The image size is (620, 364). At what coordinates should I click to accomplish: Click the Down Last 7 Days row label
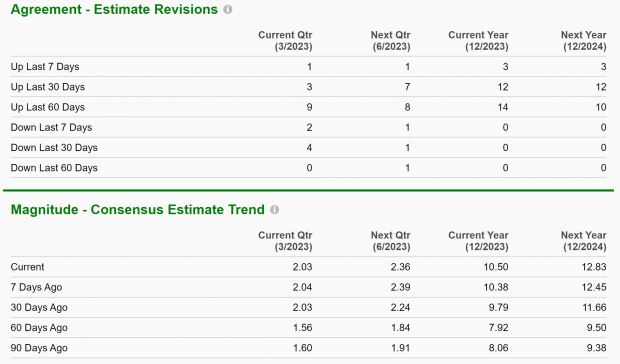tap(51, 127)
